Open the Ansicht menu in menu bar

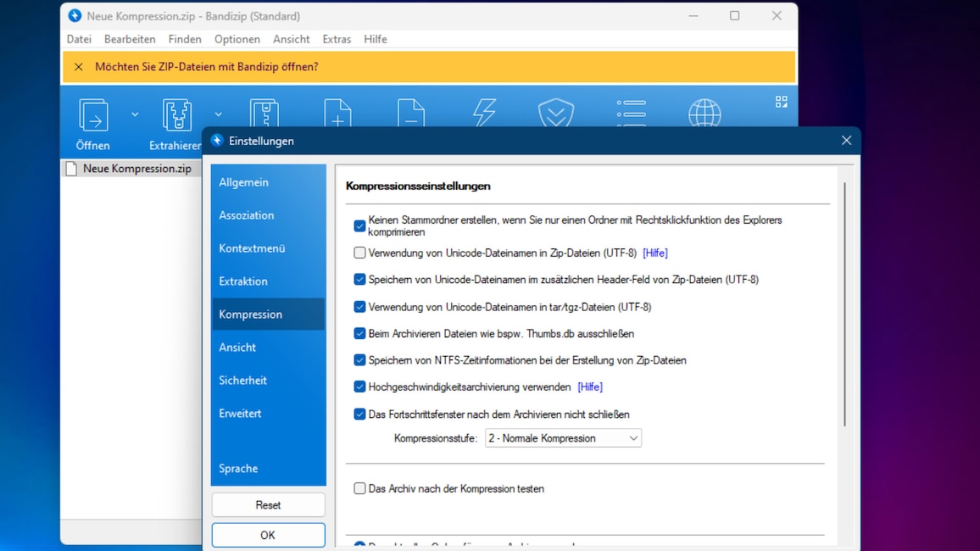point(292,39)
